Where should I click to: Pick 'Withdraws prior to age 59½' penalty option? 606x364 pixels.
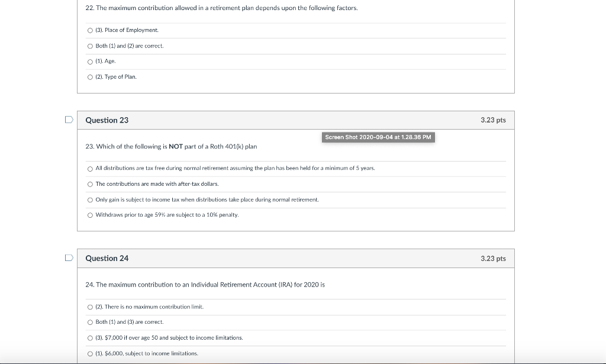coord(90,215)
